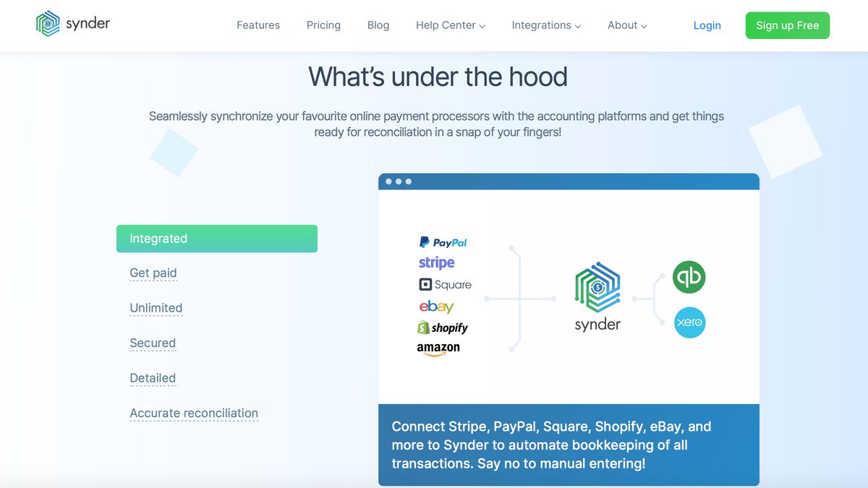The image size is (868, 488).
Task: Click the Square payment icon
Action: pyautogui.click(x=446, y=284)
